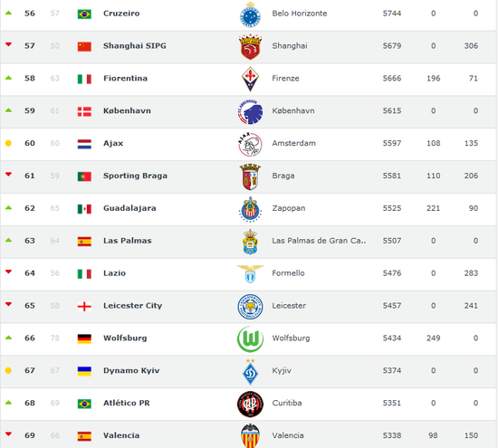Click the København lion logo
This screenshot has width=498, height=448.
coord(250,111)
